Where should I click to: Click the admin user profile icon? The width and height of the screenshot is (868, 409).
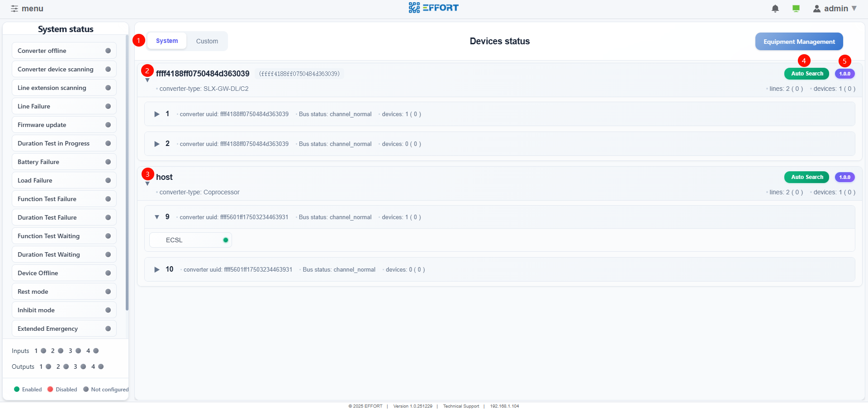pos(816,9)
